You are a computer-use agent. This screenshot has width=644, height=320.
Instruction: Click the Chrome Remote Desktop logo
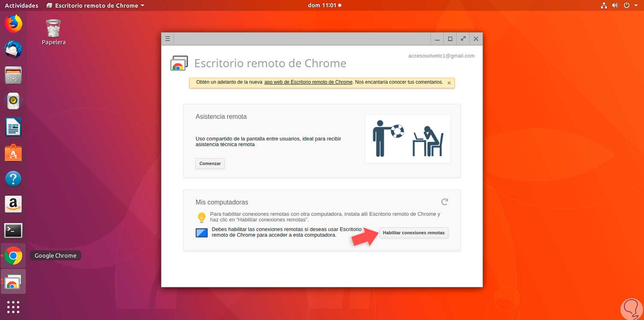[x=179, y=63]
